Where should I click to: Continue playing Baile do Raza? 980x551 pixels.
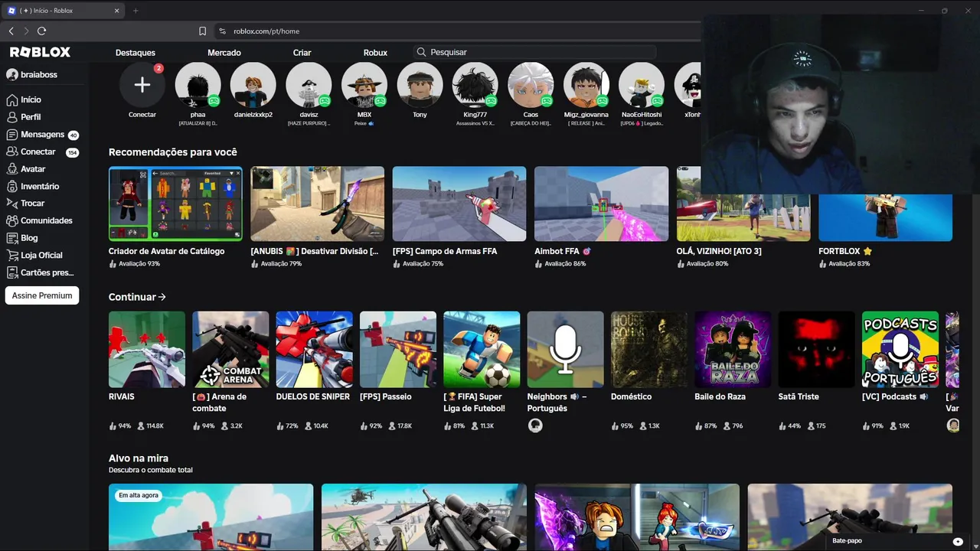(x=733, y=349)
